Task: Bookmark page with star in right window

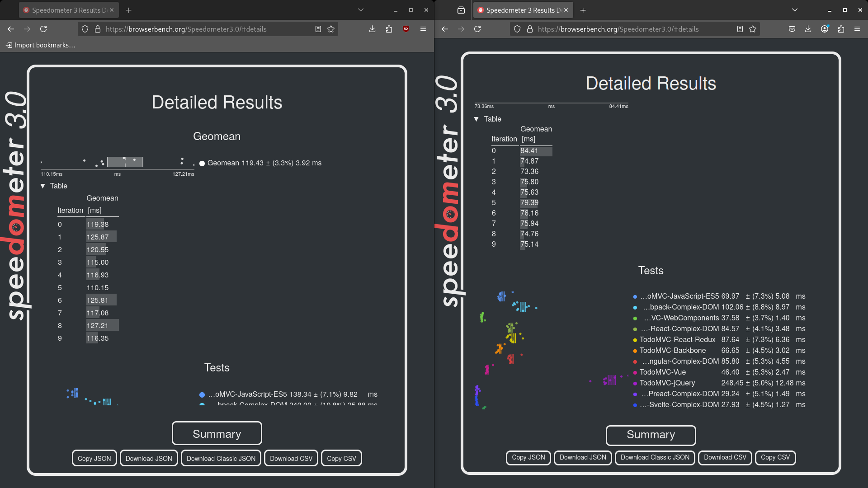Action: [753, 29]
